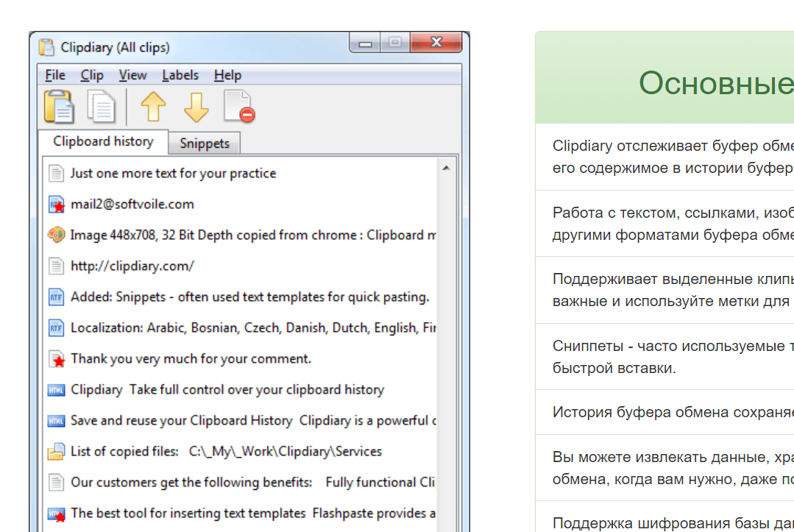Click the 'История буфера обмена сохраняется' row

point(664,412)
